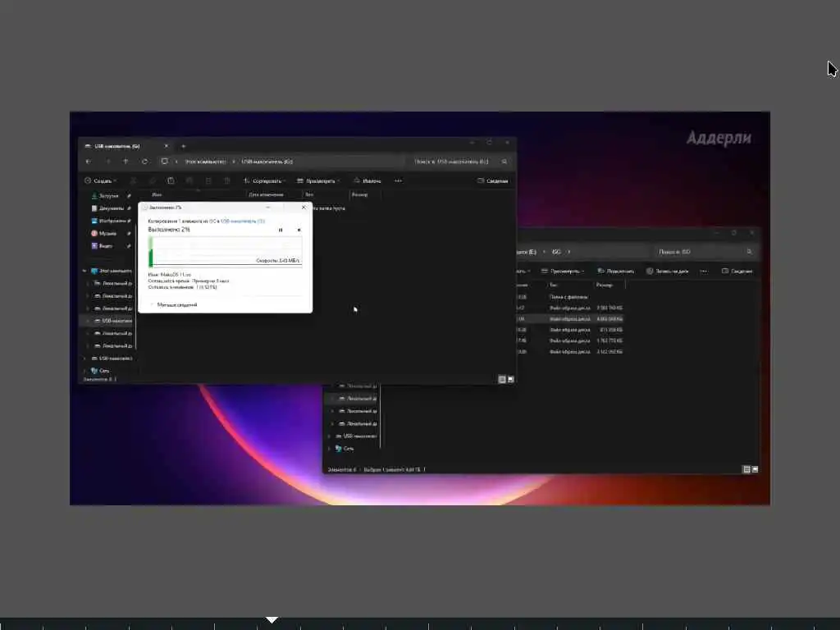The height and width of the screenshot is (630, 840).
Task: Select Сеть in ISO window sidebar
Action: click(x=345, y=449)
